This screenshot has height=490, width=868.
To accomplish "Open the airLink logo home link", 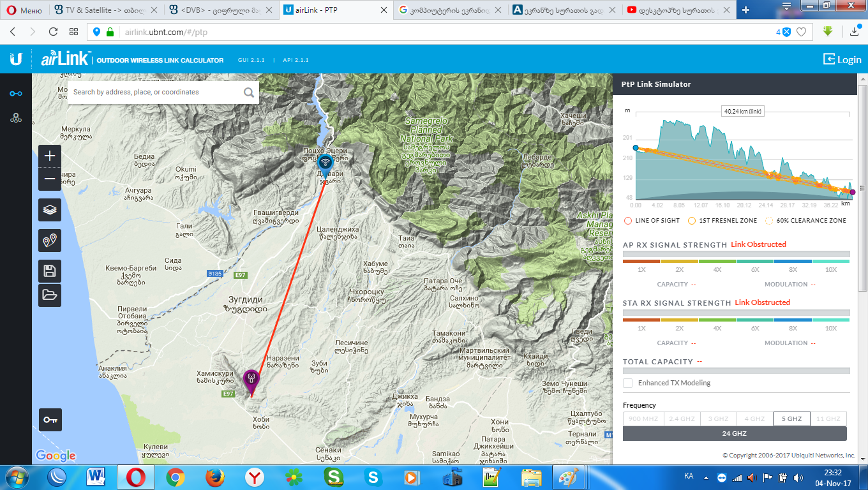I will tap(66, 59).
